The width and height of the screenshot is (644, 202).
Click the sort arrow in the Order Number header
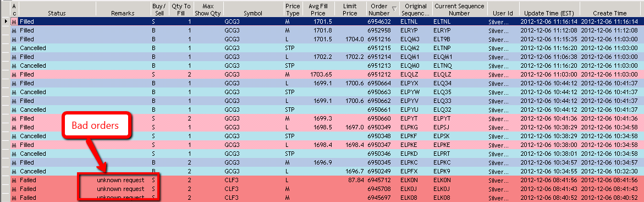[395, 8]
